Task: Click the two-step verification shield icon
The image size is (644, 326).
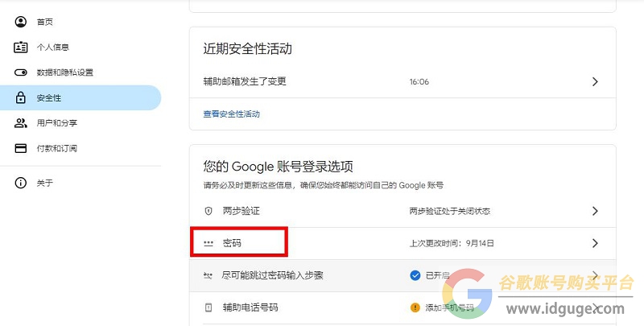Action: 208,211
